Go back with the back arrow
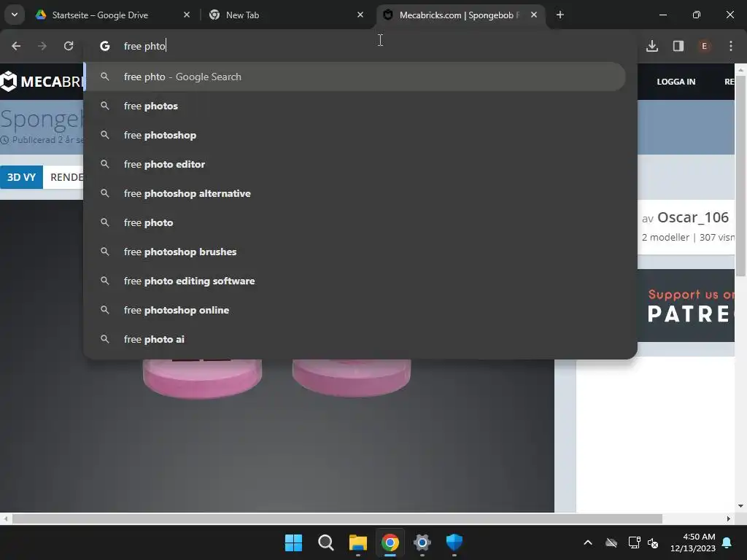Viewport: 747px width, 560px height. (x=16, y=46)
